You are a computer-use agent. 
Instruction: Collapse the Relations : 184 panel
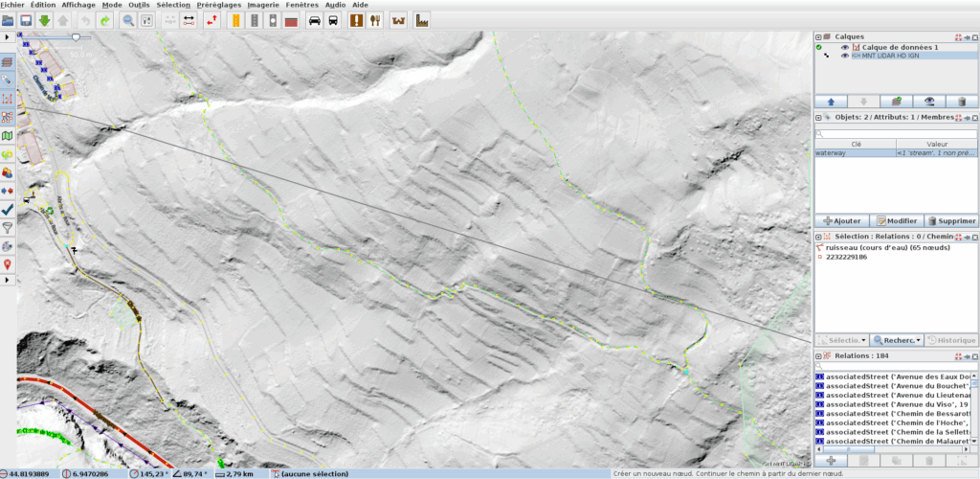pyautogui.click(x=818, y=355)
